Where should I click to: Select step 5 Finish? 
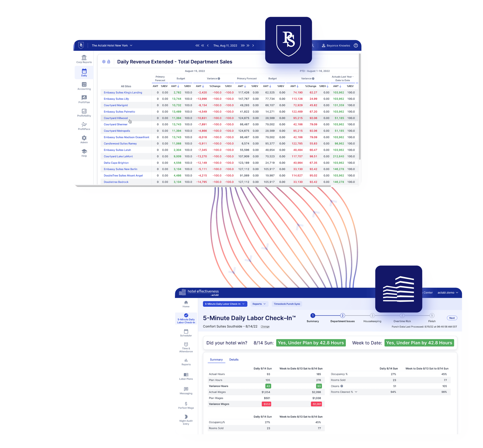coord(432,318)
